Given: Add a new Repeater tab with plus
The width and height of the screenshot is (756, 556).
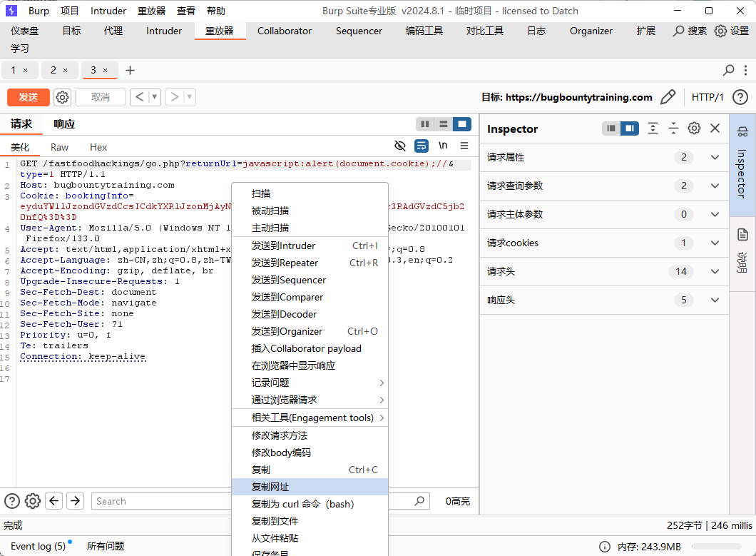Looking at the screenshot, I should coord(131,71).
